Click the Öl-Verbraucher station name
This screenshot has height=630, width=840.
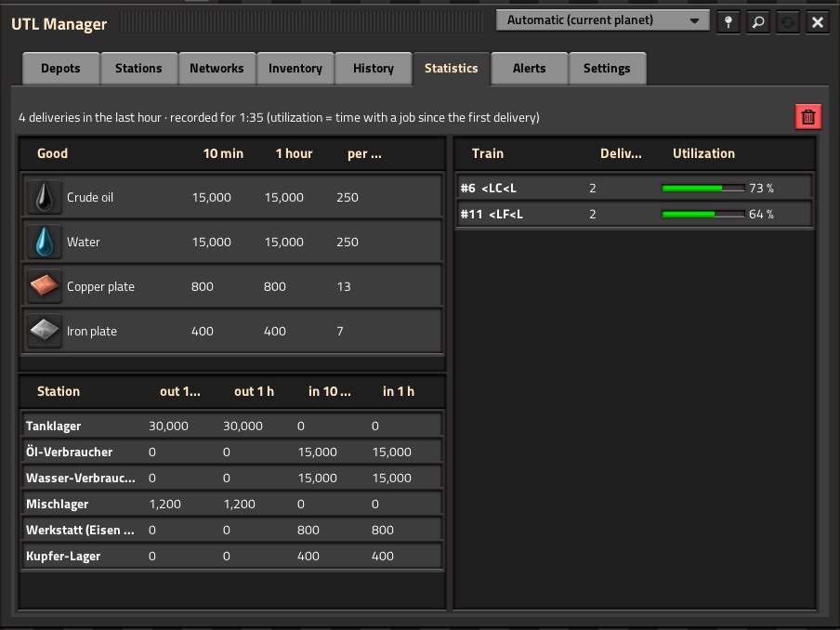tap(69, 453)
